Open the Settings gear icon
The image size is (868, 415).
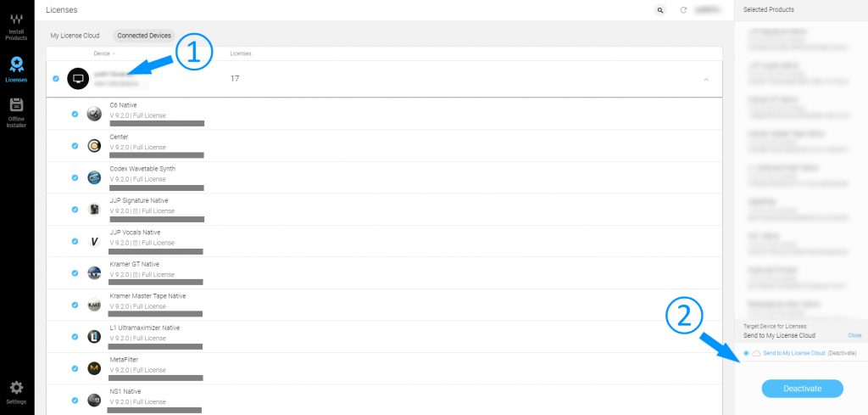(x=16, y=391)
